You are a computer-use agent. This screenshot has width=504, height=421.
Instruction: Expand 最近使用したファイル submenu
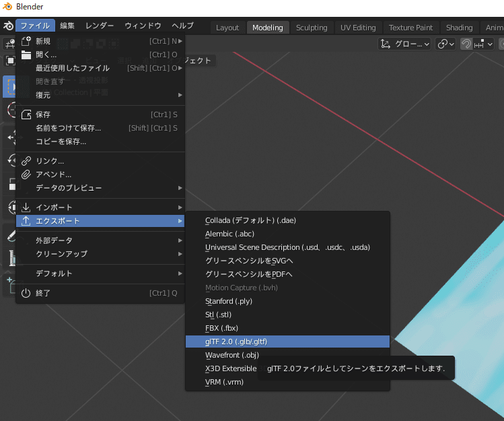coord(100,68)
